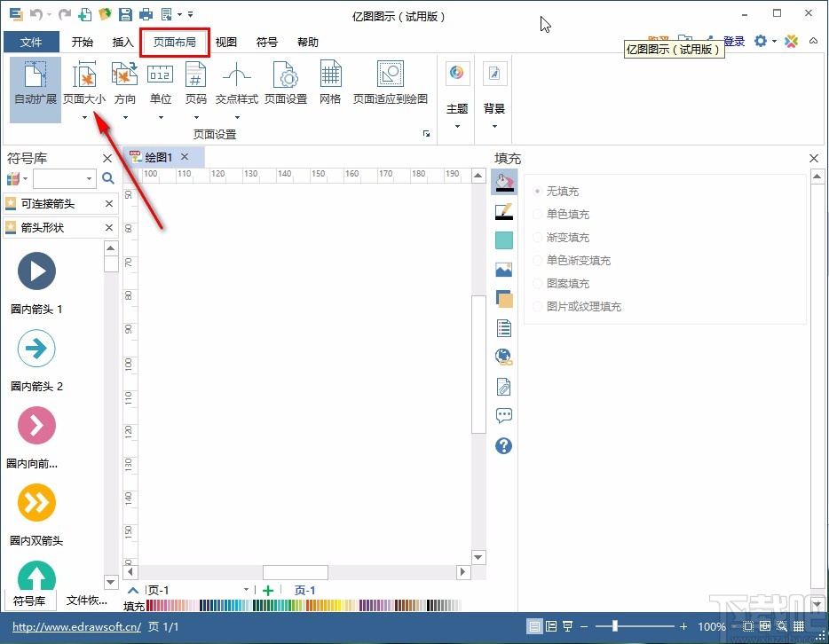
Task: Open the edrawsoft.cn website link
Action: (76, 626)
